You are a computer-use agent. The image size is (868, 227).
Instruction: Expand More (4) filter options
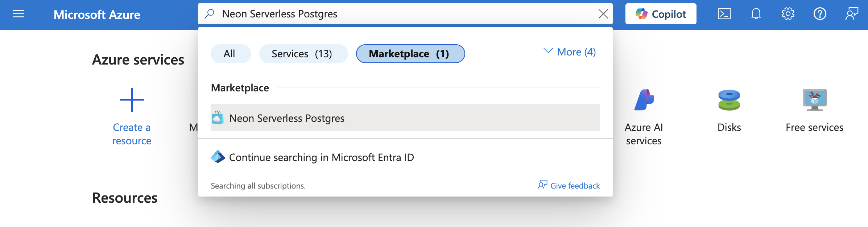[570, 52]
